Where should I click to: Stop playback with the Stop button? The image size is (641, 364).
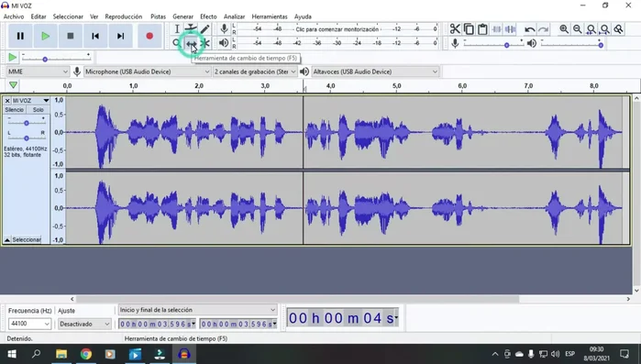[71, 36]
